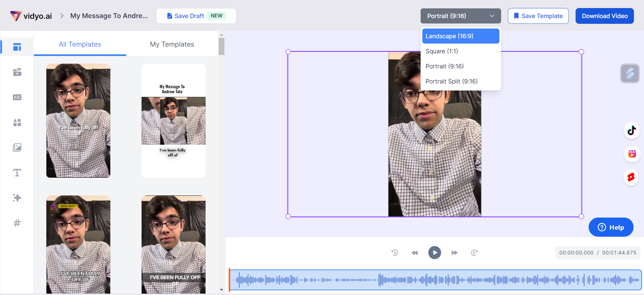The image size is (644, 295).
Task: Click the templates panel scrollbar thumb
Action: click(221, 46)
